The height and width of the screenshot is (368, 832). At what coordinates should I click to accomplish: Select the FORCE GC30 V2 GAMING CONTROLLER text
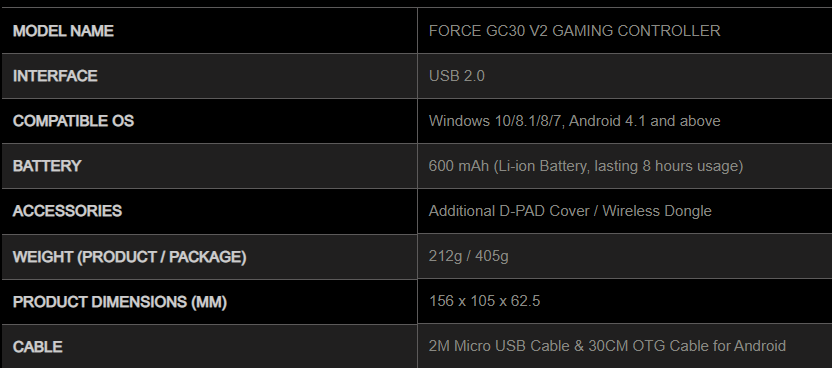tap(574, 31)
